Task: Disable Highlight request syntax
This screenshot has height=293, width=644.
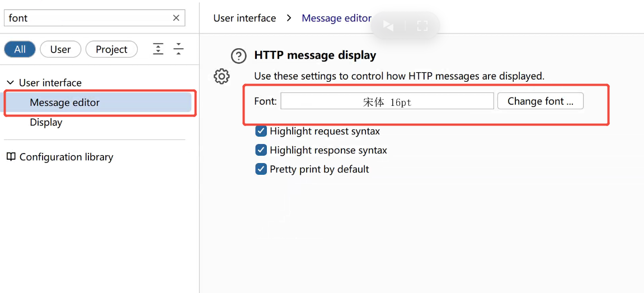Action: click(x=261, y=131)
